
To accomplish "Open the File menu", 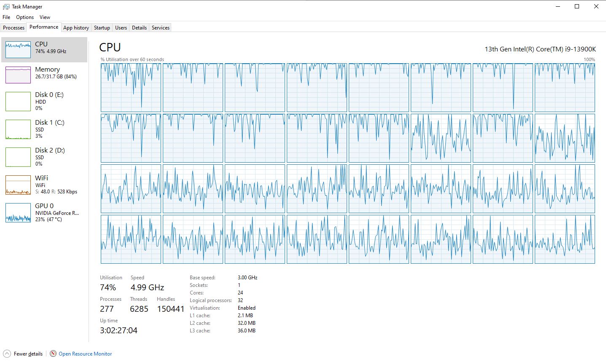I will 6,17.
